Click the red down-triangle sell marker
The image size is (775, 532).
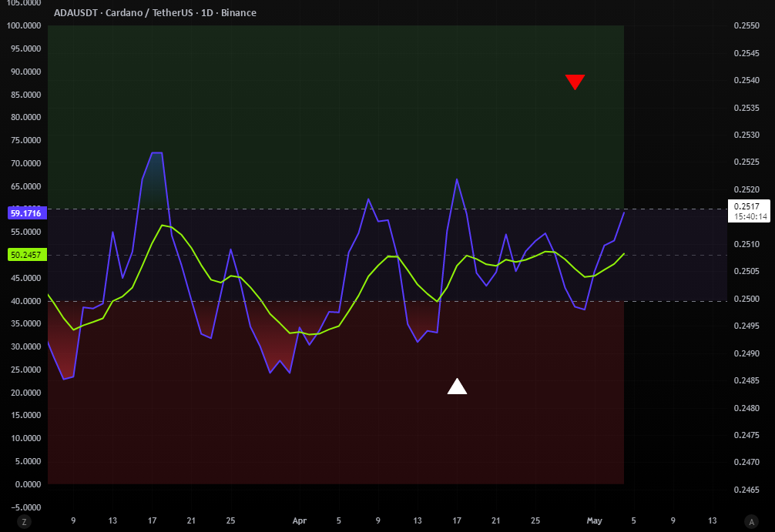[575, 82]
